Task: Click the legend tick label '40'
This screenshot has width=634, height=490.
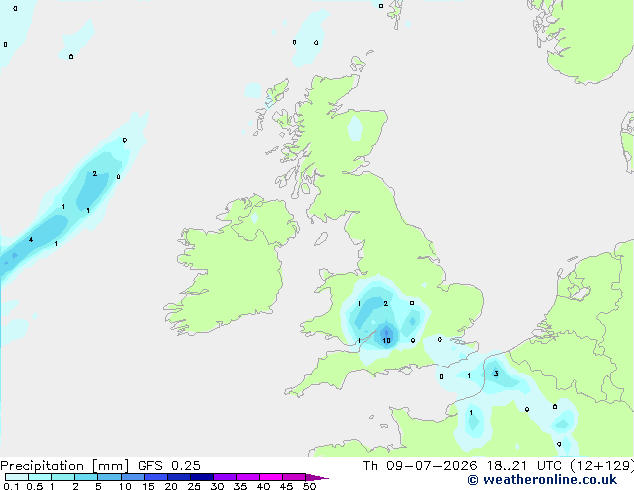Action: point(263,486)
